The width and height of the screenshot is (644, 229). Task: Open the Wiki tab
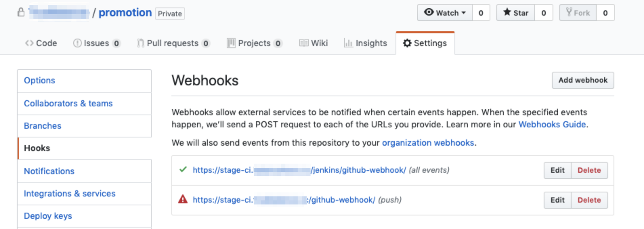pyautogui.click(x=314, y=43)
